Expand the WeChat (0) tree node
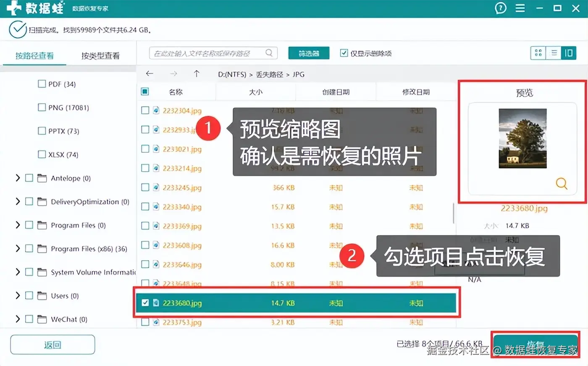 [18, 319]
